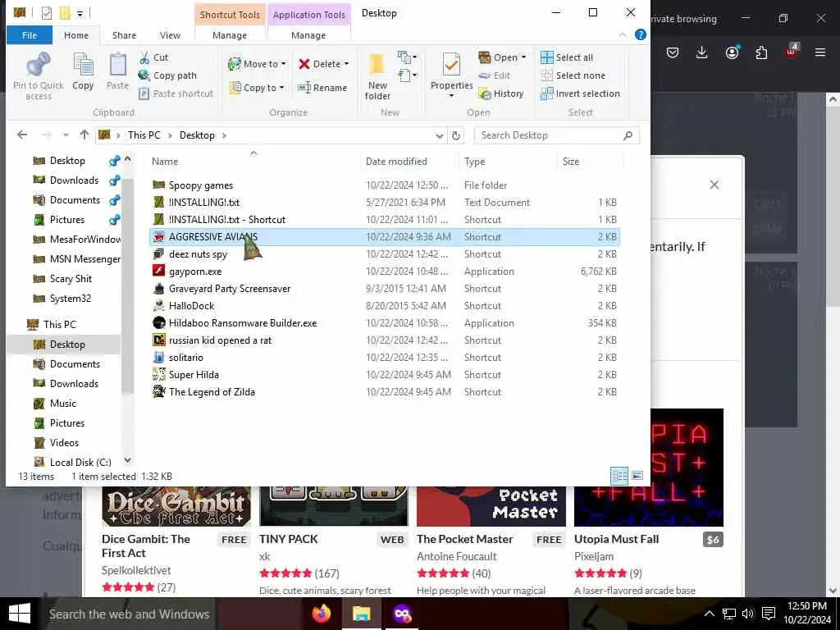Select Local Disk (C:) in sidebar
Screen dimensions: 840x630
(72, 462)
